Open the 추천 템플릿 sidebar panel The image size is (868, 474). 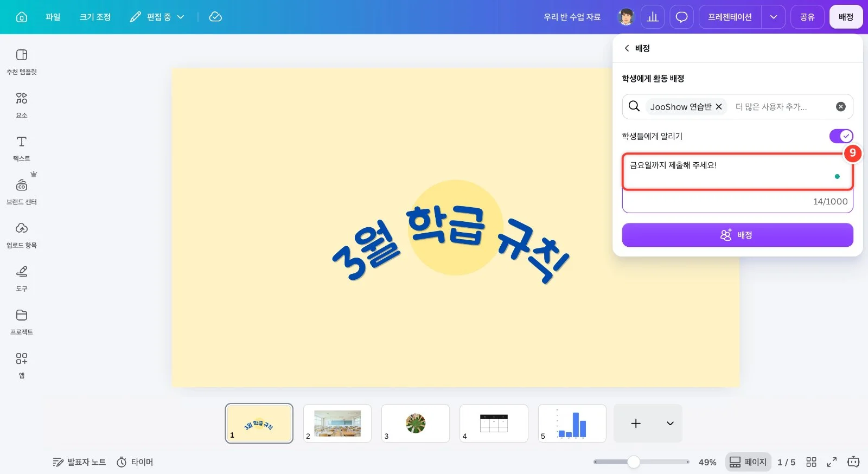(22, 62)
